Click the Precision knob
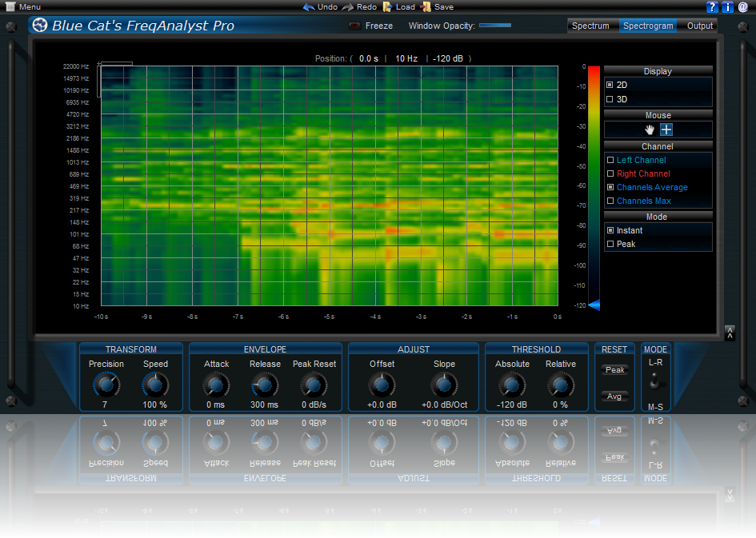The image size is (756, 538). coord(106,385)
